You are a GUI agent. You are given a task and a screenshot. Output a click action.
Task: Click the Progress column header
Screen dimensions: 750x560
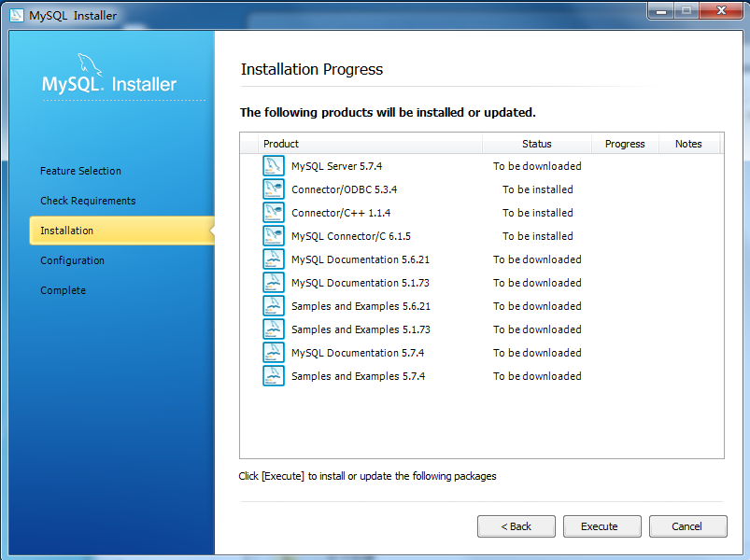(x=625, y=144)
